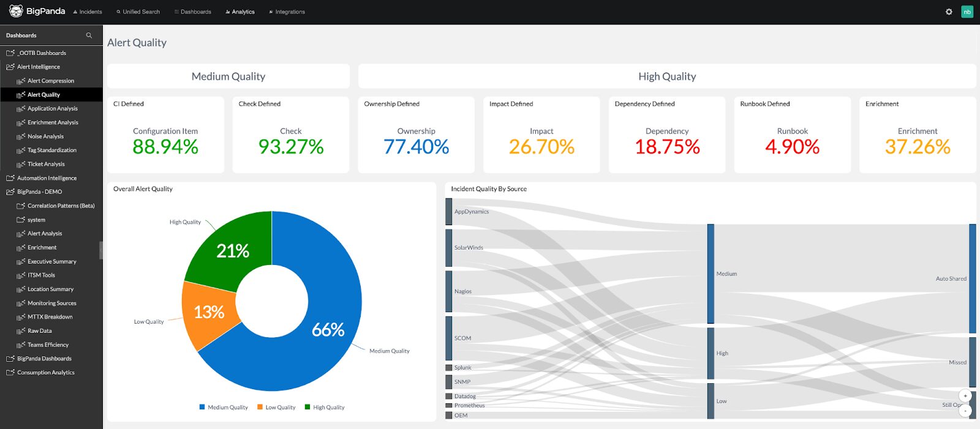This screenshot has height=429, width=980.
Task: Select the green 21% donut segment
Action: point(233,251)
